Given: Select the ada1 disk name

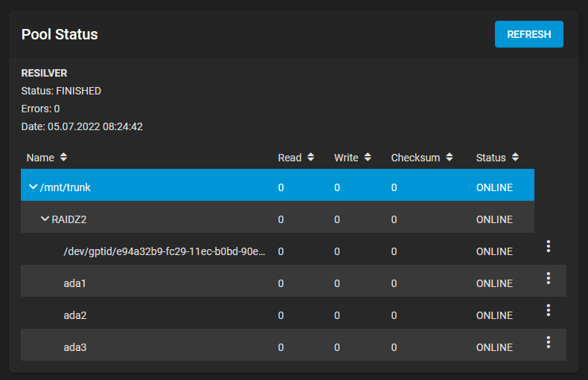Looking at the screenshot, I should [74, 283].
